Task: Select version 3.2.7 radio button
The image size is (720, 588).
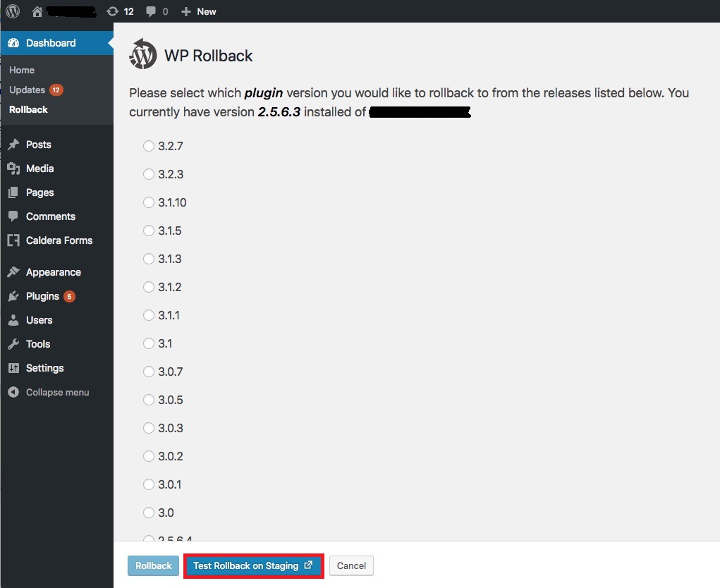Action: 148,146
